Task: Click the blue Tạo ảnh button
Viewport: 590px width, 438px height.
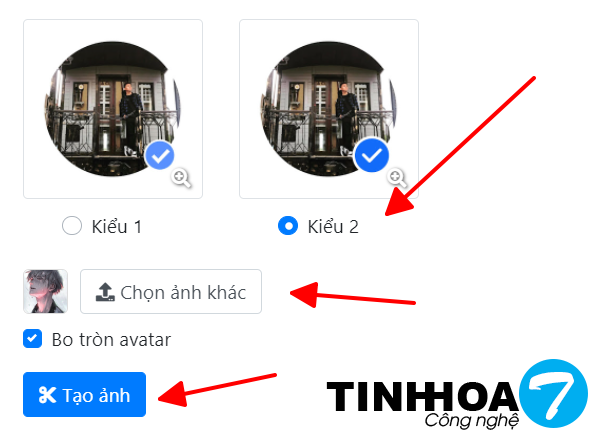Action: pyautogui.click(x=84, y=395)
